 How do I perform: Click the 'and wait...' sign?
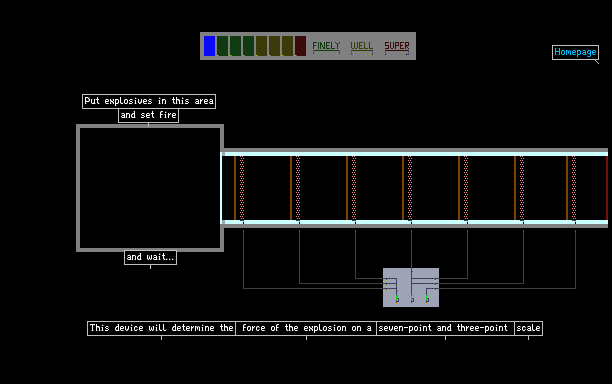[150, 257]
